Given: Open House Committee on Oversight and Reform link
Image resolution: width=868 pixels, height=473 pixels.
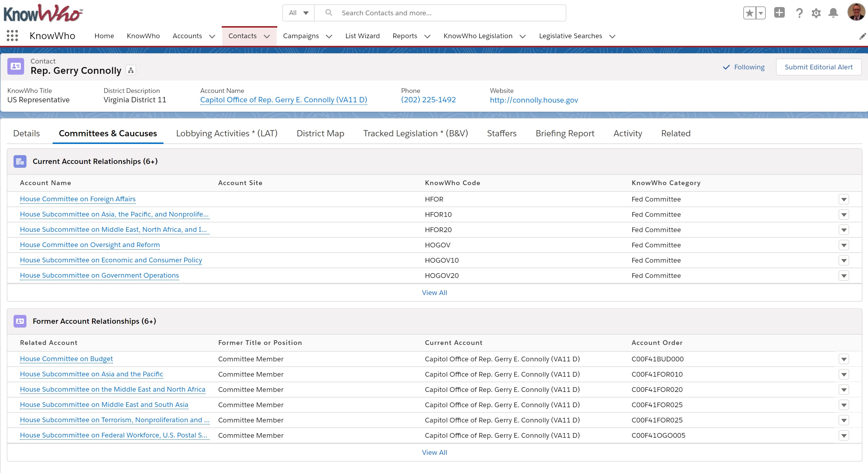Looking at the screenshot, I should (90, 245).
